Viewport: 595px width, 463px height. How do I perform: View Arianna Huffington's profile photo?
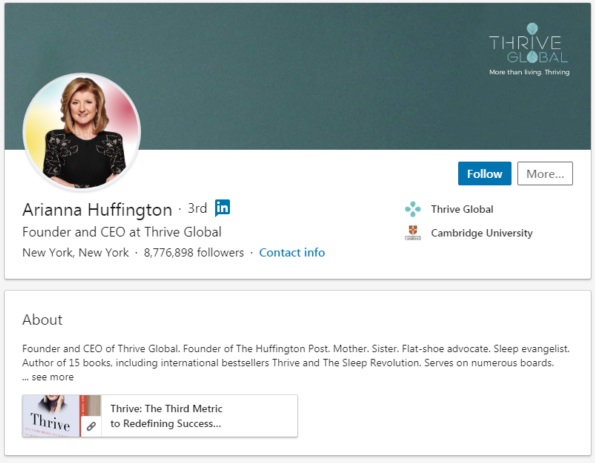(82, 131)
